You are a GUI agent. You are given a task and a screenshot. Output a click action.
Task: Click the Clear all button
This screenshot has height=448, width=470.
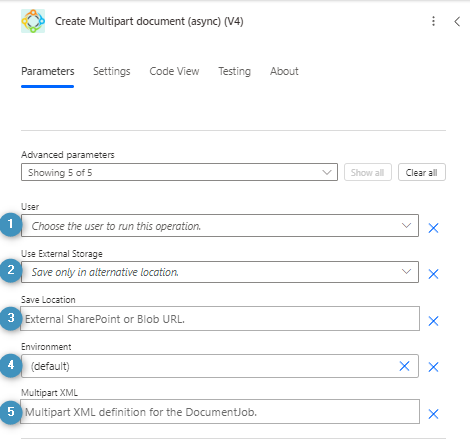coord(422,172)
